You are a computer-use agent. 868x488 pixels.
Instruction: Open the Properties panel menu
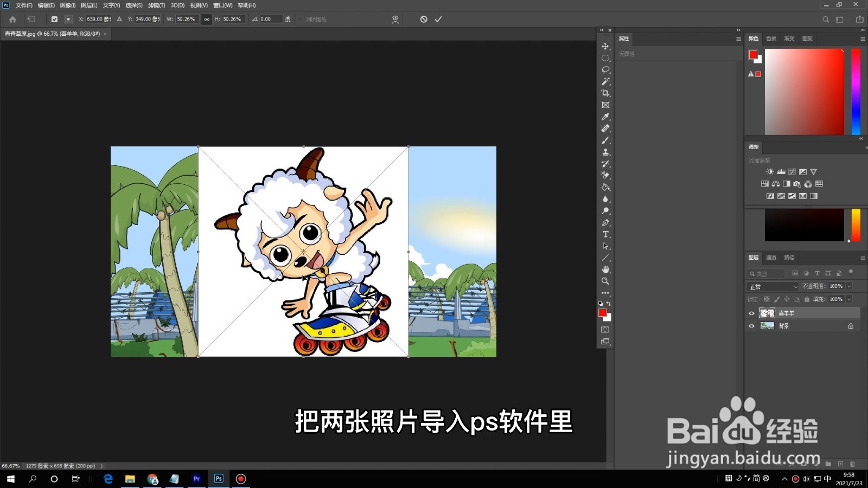click(738, 38)
